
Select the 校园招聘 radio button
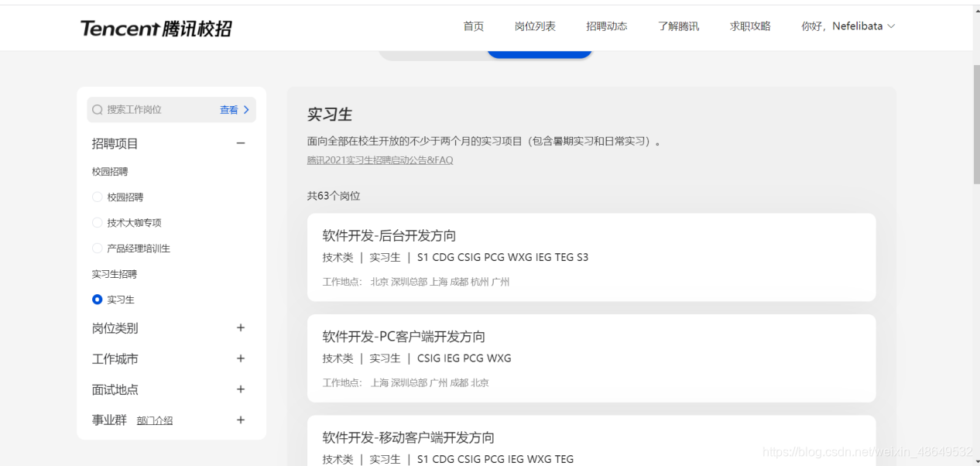(97, 197)
